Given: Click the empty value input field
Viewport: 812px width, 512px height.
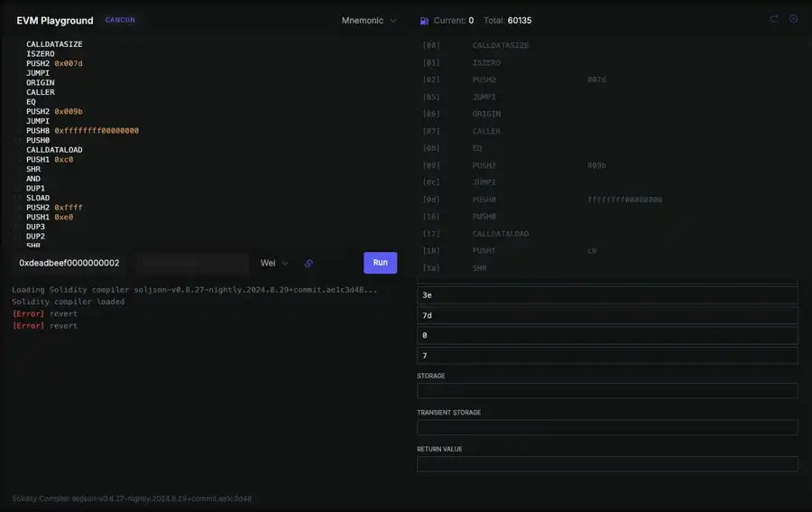Looking at the screenshot, I should click(x=192, y=264).
